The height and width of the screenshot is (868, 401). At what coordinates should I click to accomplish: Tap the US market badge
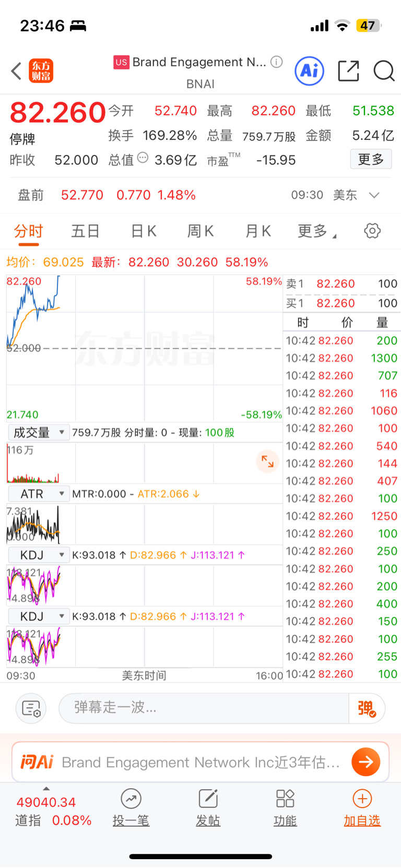click(121, 63)
